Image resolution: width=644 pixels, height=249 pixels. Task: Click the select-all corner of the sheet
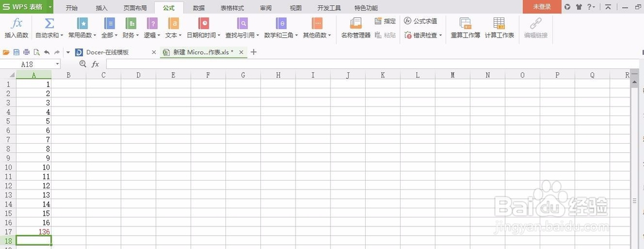tap(8, 74)
